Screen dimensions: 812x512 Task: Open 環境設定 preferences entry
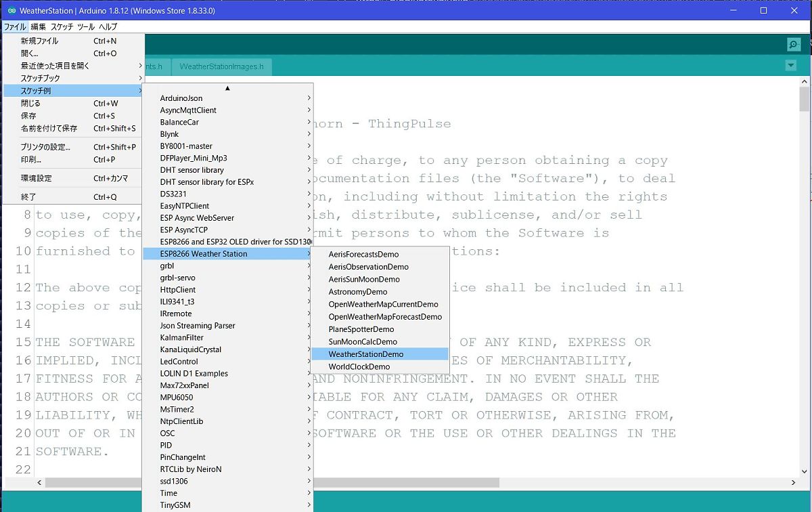click(x=73, y=178)
